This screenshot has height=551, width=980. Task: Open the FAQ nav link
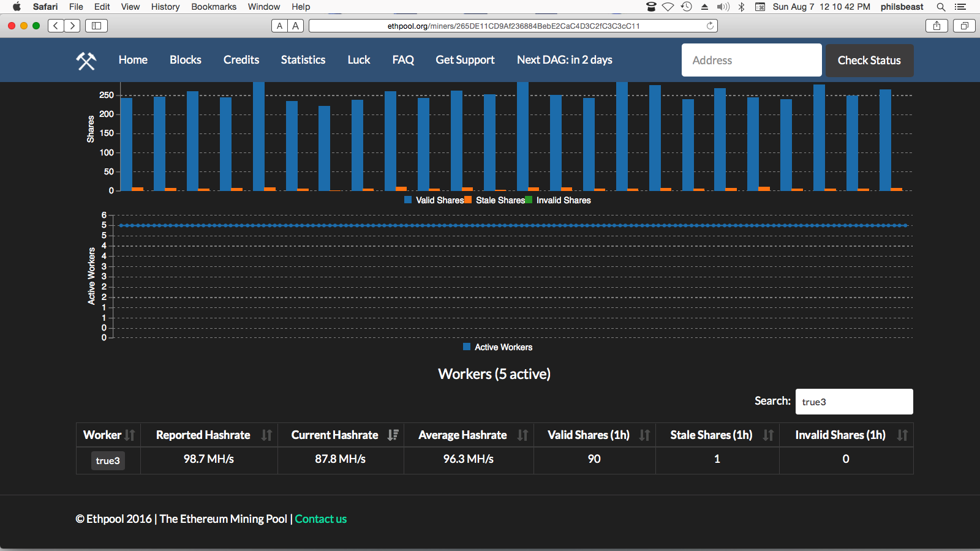click(403, 60)
